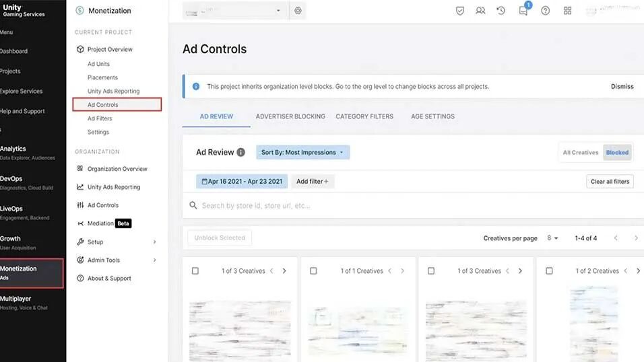This screenshot has height=362, width=644.
Task: Switch to AGE SETTINGS tab
Action: coord(432,116)
